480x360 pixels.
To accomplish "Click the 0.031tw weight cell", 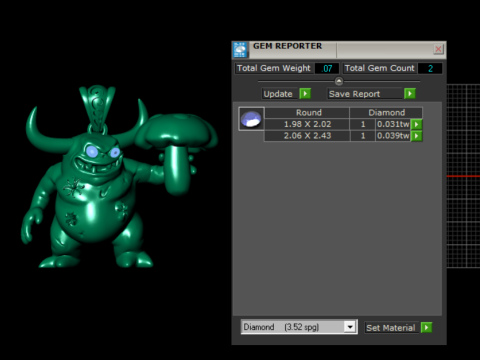I will [393, 124].
